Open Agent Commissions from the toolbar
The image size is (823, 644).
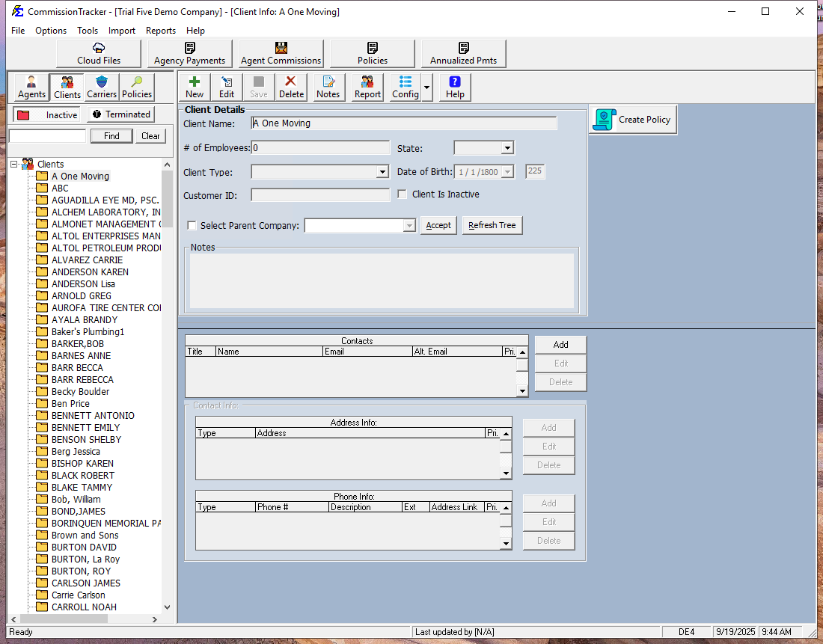(x=281, y=54)
